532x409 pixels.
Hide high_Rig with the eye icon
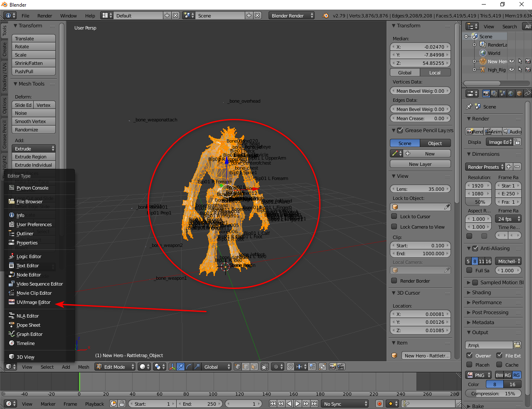point(512,70)
